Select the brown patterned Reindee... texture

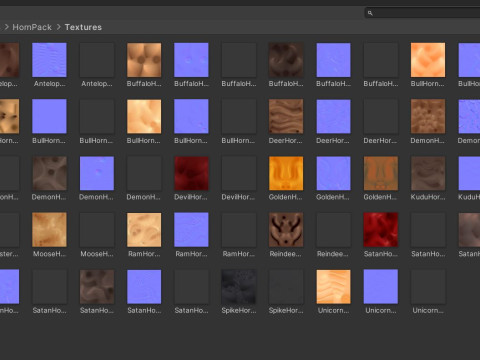tap(286, 230)
